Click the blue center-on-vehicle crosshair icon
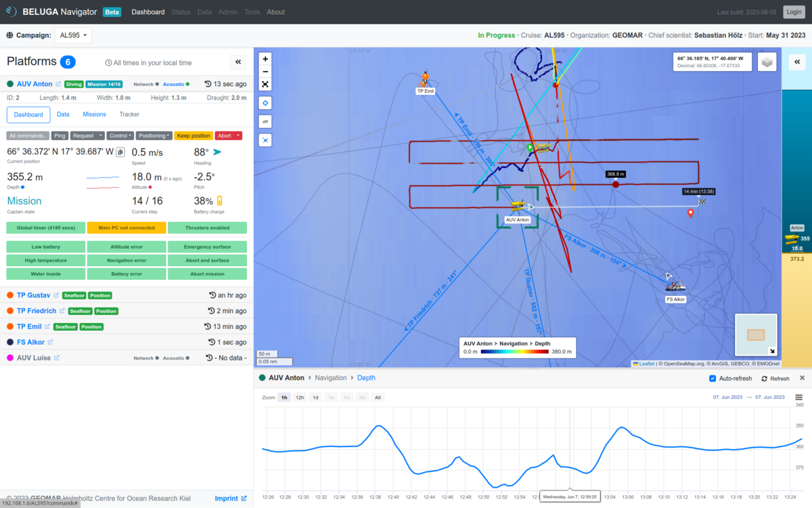812x508 pixels. coord(265,102)
